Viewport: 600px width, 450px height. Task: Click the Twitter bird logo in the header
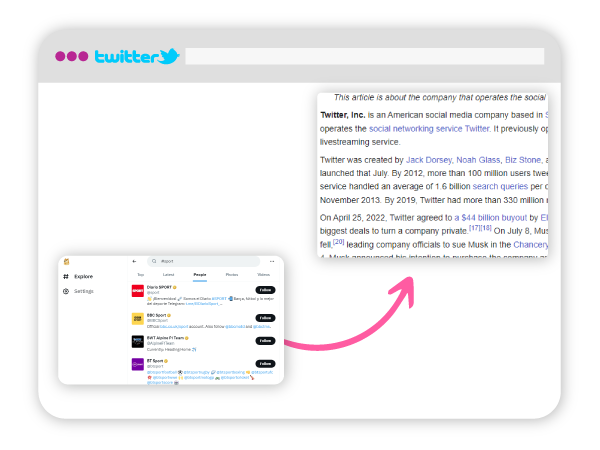click(x=170, y=56)
